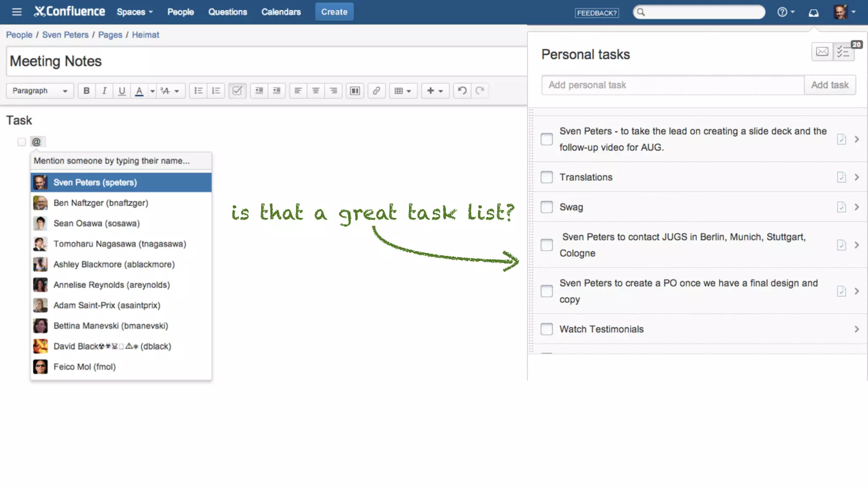Open the help menu icon
Image resolution: width=868 pixels, height=488 pixels.
pos(786,12)
